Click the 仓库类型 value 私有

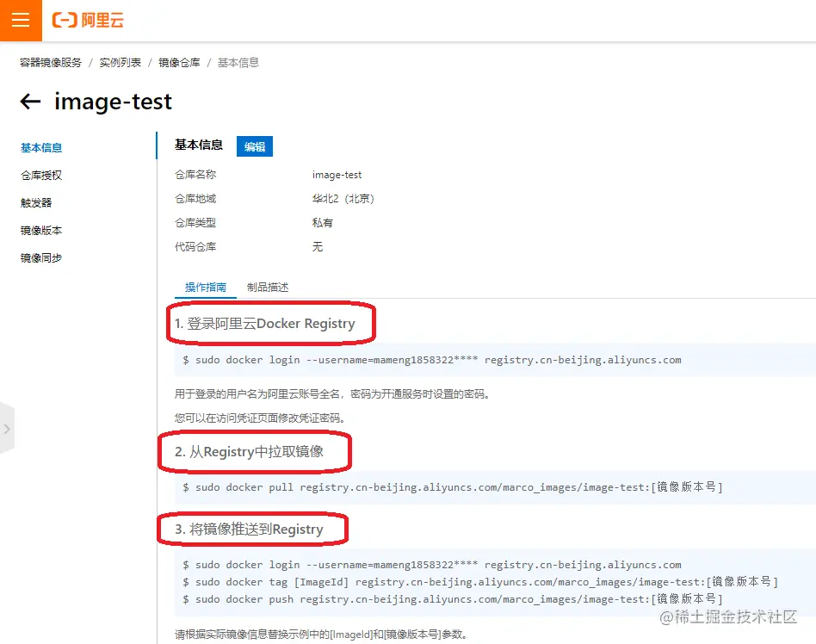tap(322, 223)
